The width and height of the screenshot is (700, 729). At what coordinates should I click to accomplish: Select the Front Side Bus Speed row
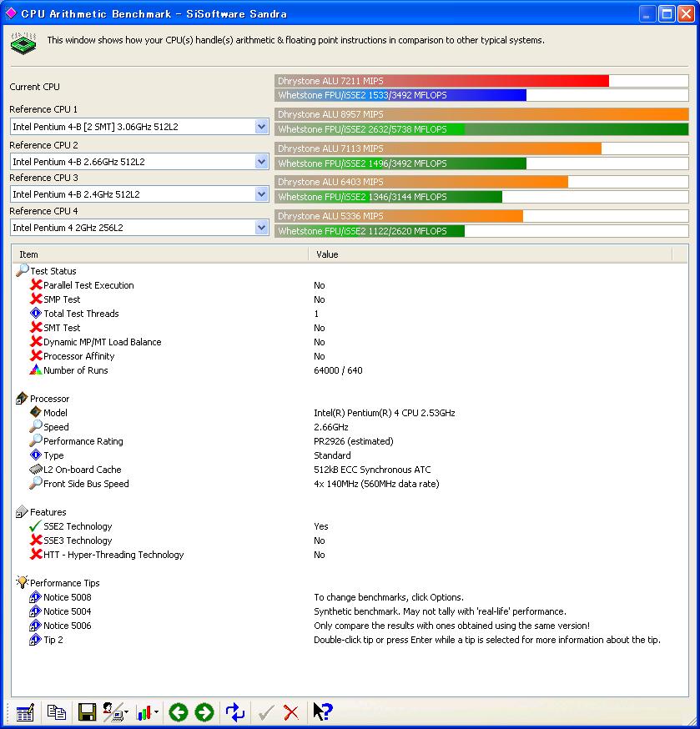pos(350,484)
